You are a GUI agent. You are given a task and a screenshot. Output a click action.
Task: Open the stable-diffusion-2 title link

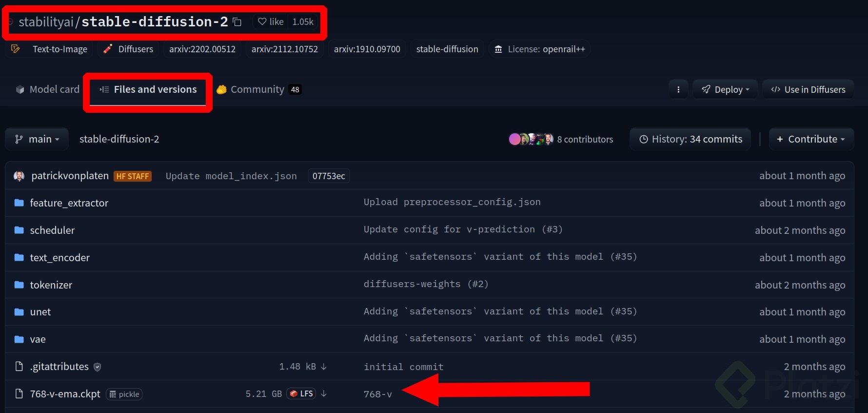[x=155, y=22]
